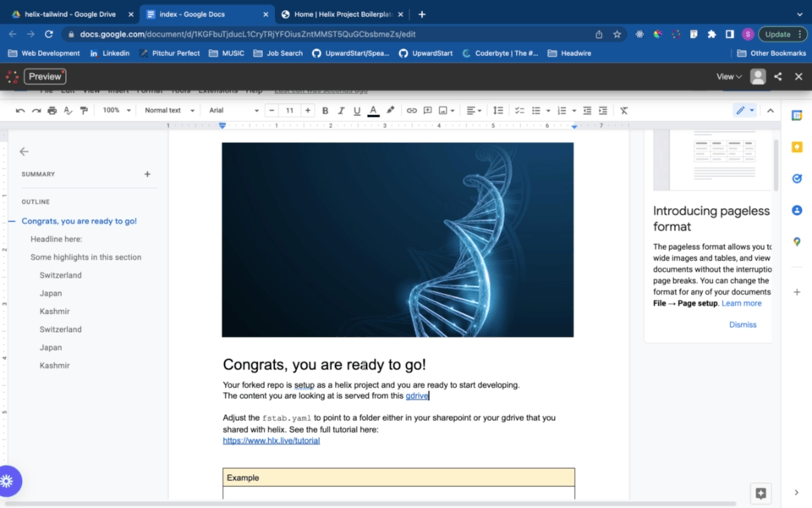
Task: Toggle underline text formatting
Action: tap(357, 111)
